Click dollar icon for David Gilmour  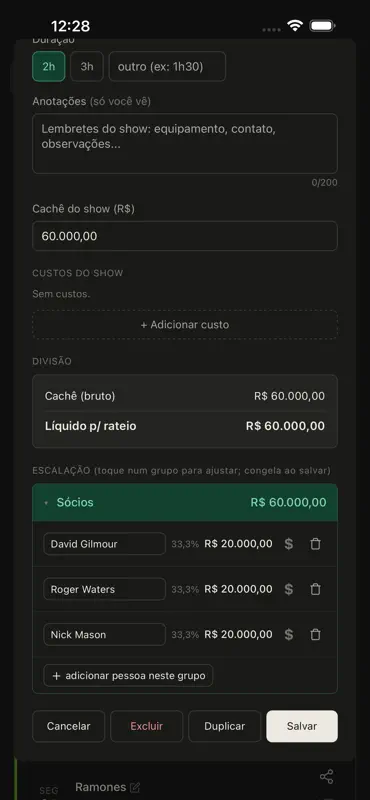(289, 544)
